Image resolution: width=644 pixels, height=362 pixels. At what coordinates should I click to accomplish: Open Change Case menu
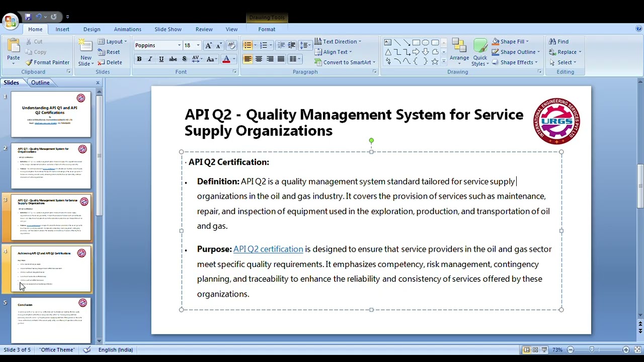pyautogui.click(x=212, y=59)
